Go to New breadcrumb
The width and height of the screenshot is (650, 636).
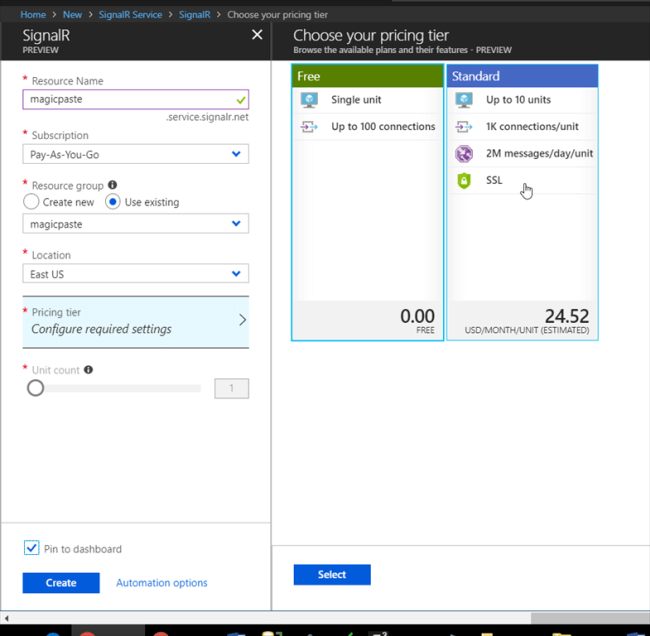pos(73,15)
